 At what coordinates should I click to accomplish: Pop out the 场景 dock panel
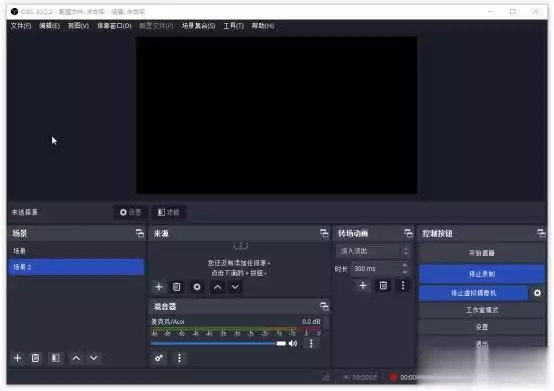[140, 233]
